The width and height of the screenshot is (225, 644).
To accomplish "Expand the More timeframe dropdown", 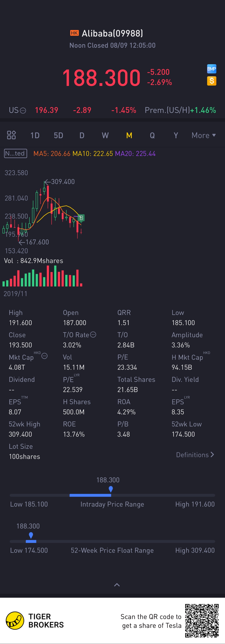I will [x=204, y=135].
